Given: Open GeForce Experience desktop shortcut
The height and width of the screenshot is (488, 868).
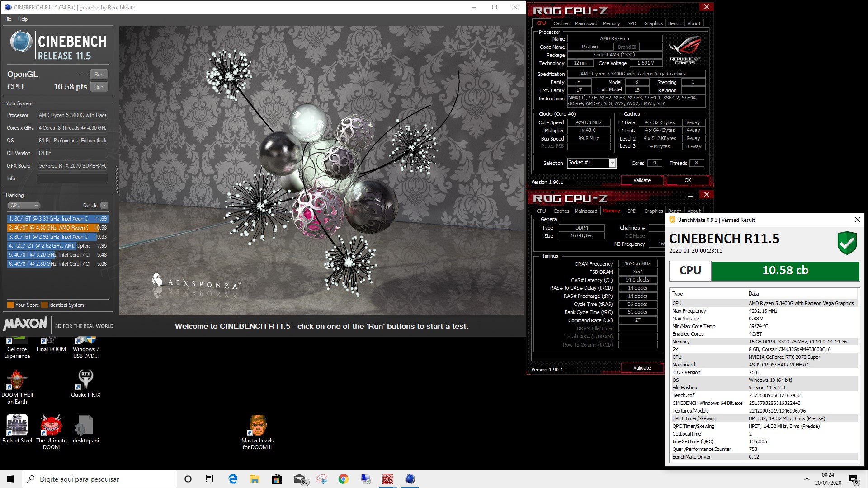Looking at the screenshot, I should point(17,348).
